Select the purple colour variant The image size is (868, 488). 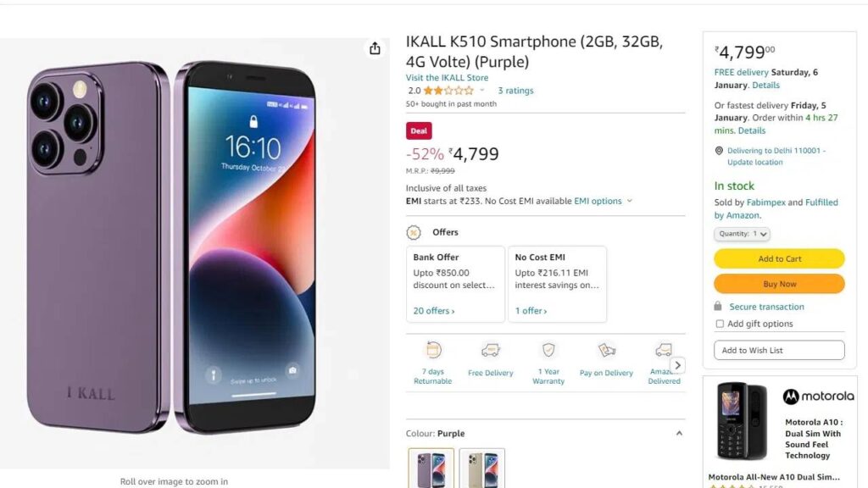click(x=431, y=468)
